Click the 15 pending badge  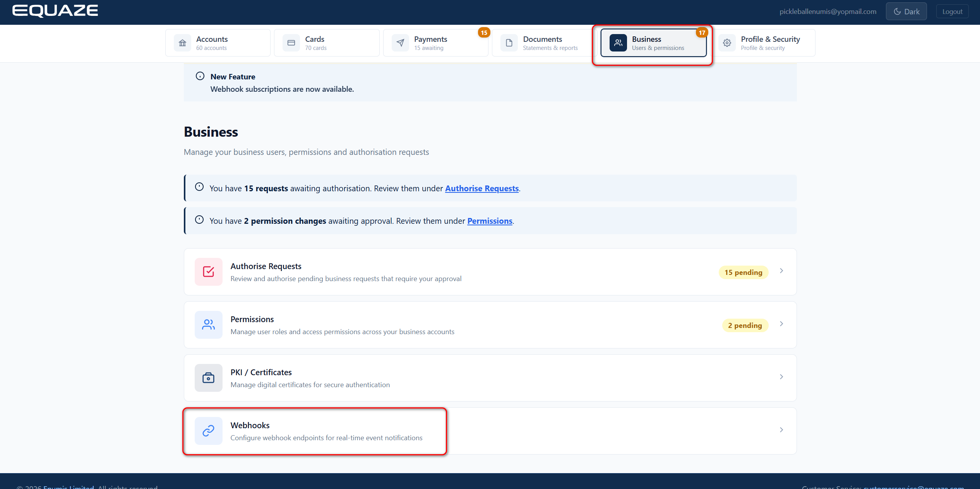(x=743, y=273)
